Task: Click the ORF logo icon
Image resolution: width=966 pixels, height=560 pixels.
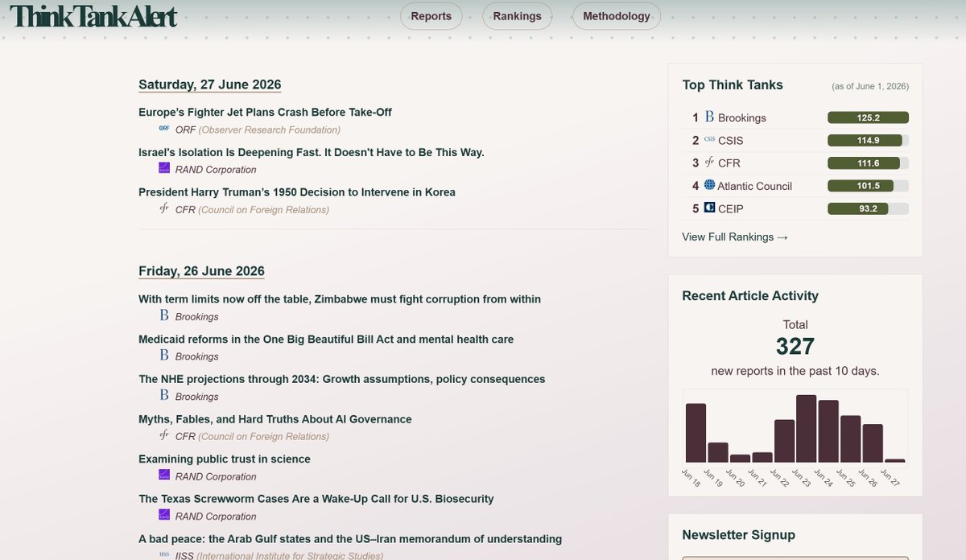Action: tap(164, 129)
